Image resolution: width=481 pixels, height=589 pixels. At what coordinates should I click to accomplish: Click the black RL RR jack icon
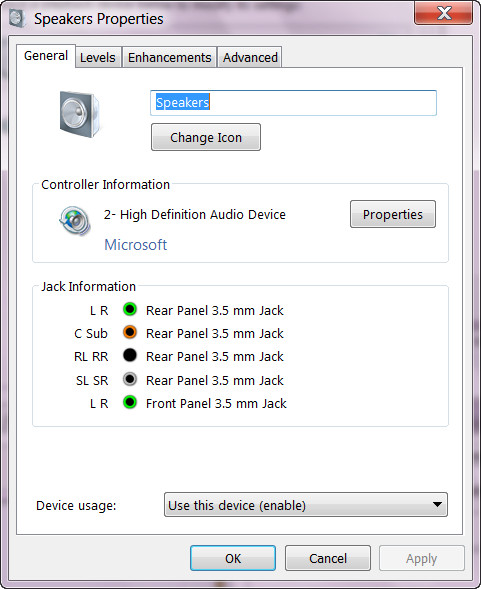point(130,355)
